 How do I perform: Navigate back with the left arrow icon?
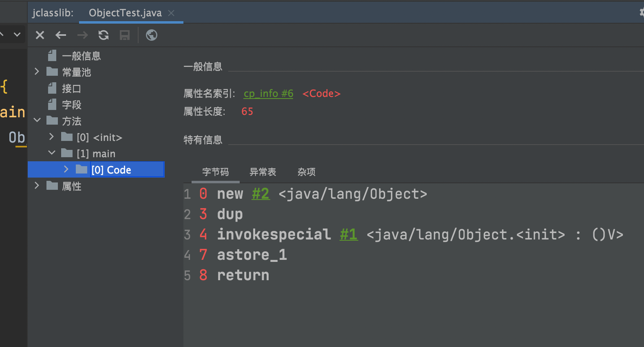tap(61, 35)
